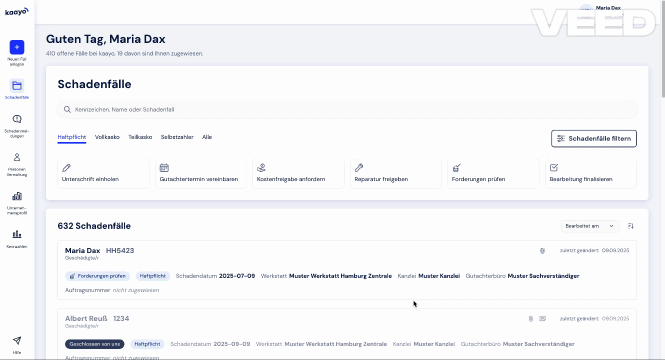Open the Bearbeitet am sort dropdown
The image size is (665, 360).
tap(590, 226)
